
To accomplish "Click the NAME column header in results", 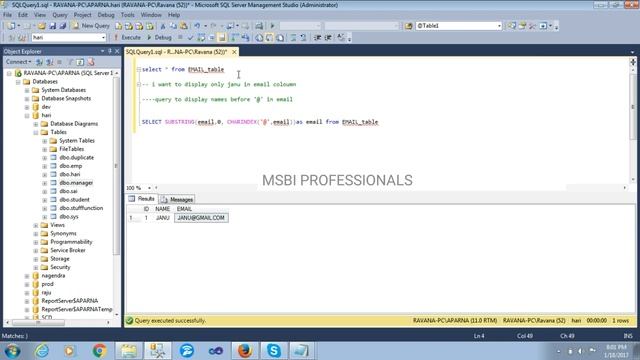I will coord(162,209).
